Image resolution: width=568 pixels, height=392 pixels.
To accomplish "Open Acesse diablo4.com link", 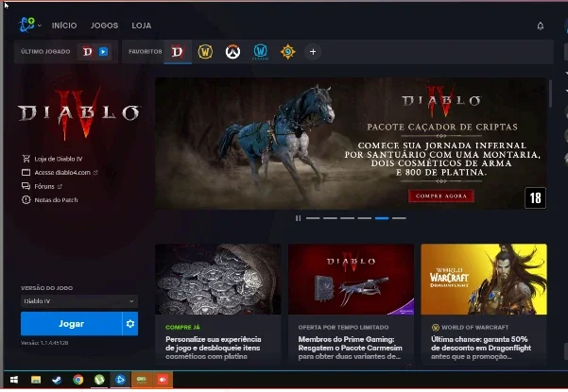I will point(62,173).
